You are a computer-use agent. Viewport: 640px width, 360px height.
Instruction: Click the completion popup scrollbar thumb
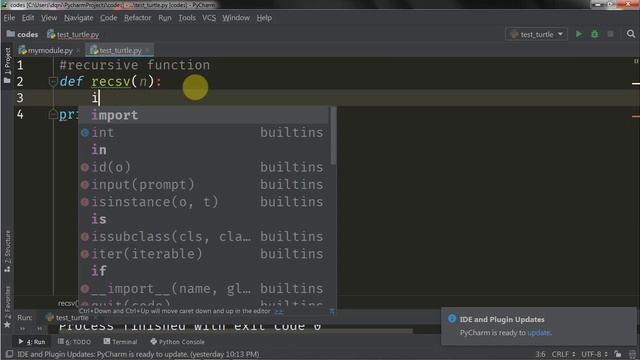(333, 136)
